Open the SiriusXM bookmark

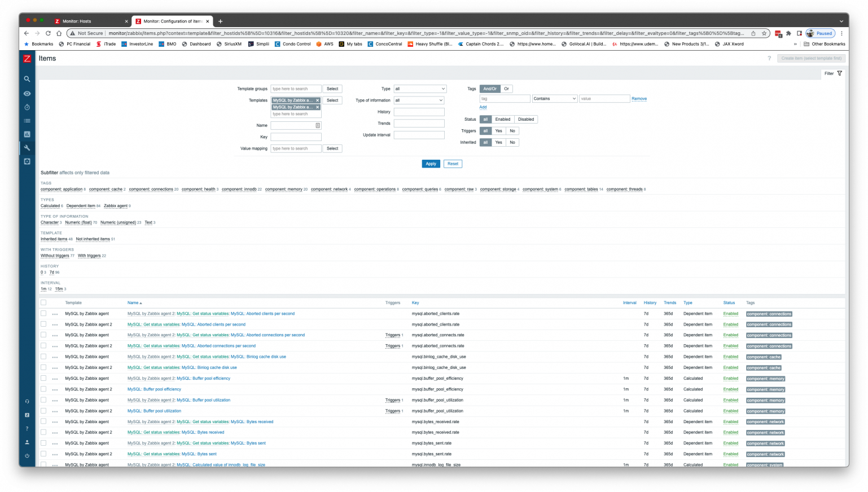point(229,44)
